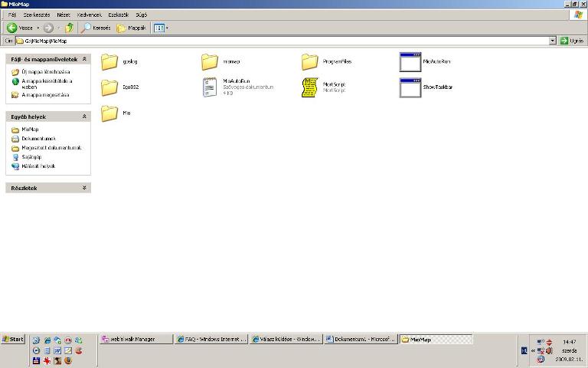Launch Internet Explorer from Quick Launch
This screenshot has height=368, width=588.
47,340
